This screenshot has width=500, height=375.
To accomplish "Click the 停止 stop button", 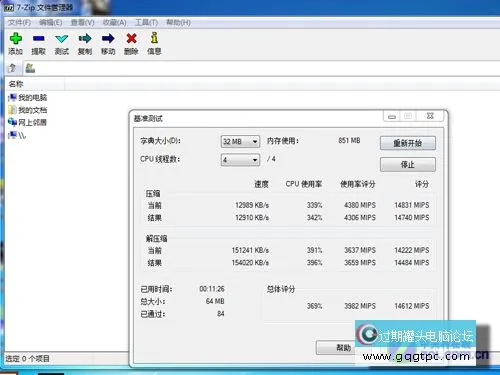I will (x=408, y=165).
